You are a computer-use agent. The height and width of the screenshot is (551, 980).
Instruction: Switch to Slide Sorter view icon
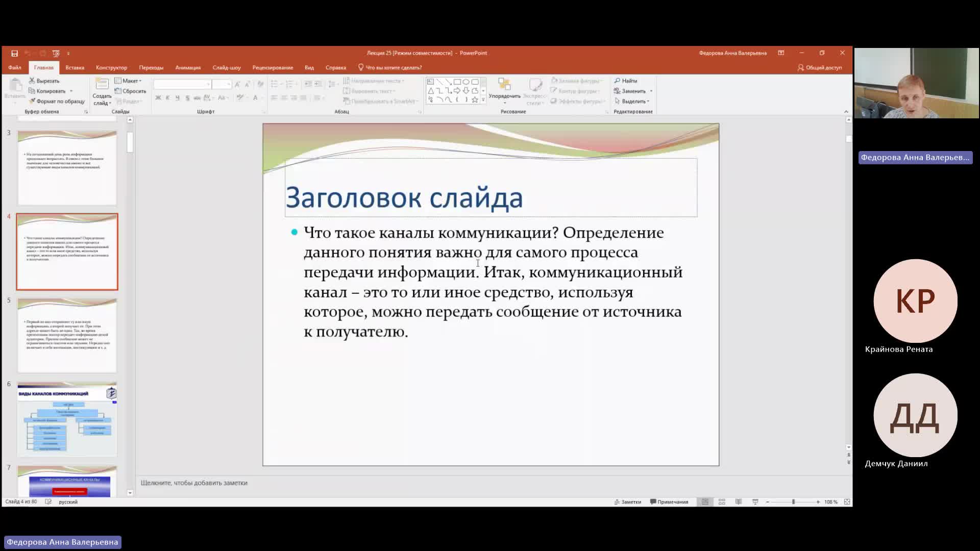pos(722,502)
